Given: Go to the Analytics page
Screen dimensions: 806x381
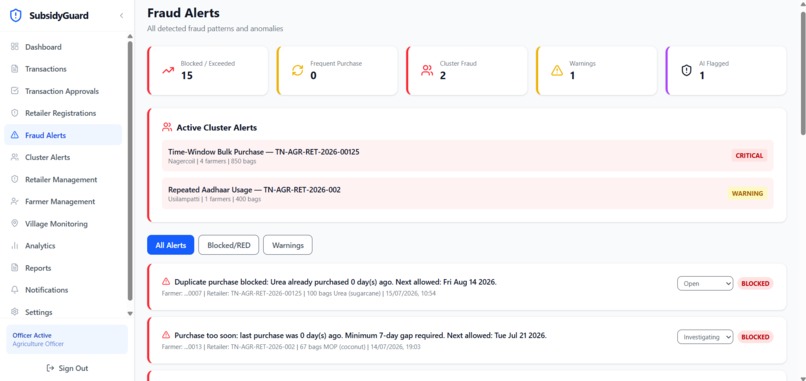Looking at the screenshot, I should tap(63, 246).
